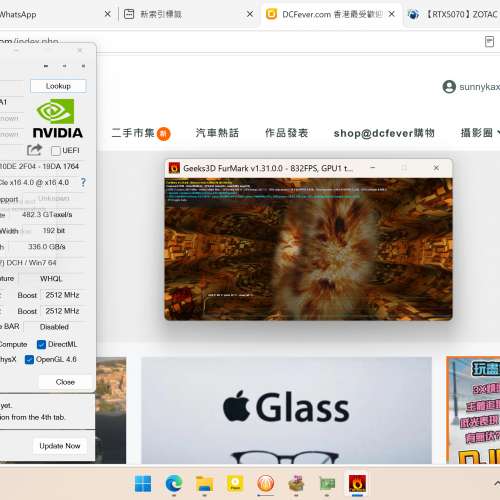Toggle the UEFI checkbox
Viewport: 500px width, 500px height.
click(56, 151)
